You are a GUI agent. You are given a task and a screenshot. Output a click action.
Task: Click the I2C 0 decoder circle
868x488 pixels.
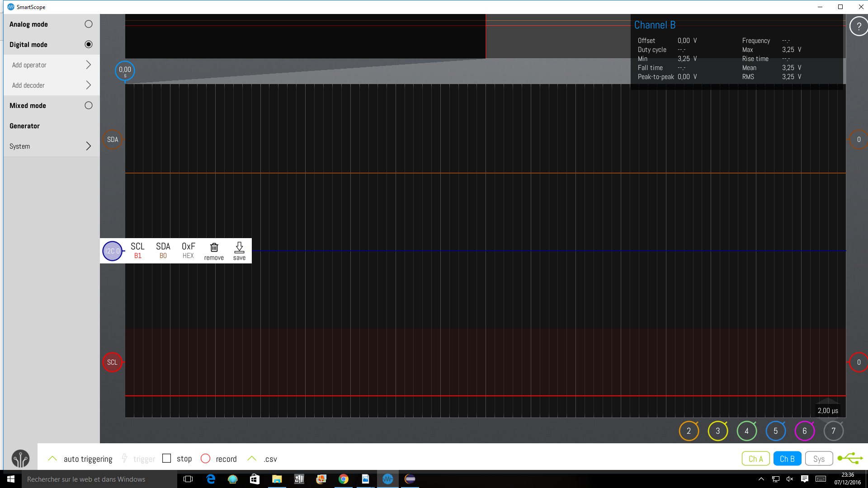pyautogui.click(x=113, y=251)
